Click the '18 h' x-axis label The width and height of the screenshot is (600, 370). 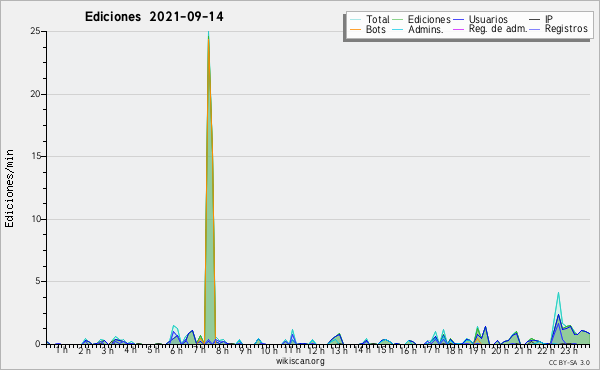click(454, 350)
